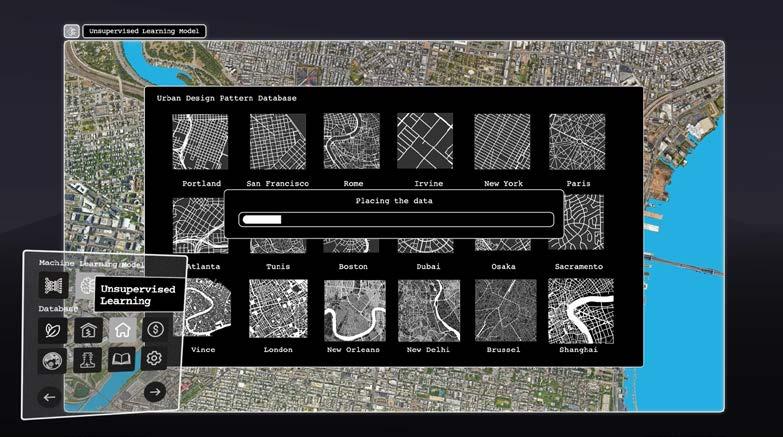Go back with the left arrow button

click(49, 398)
